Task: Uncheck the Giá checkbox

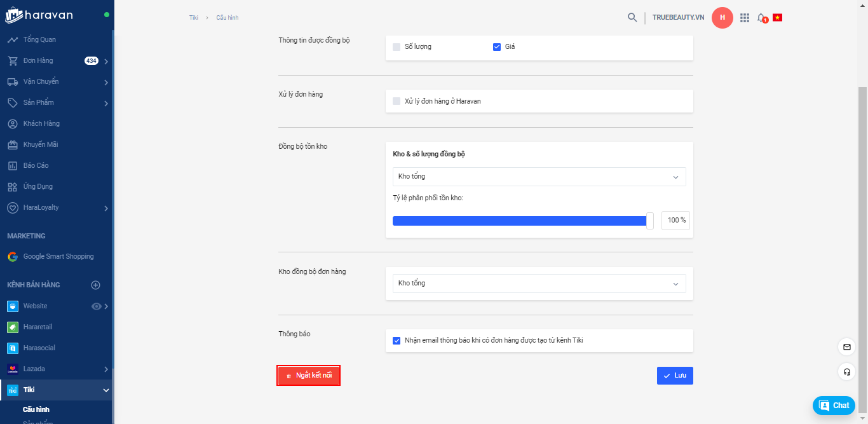Action: (497, 46)
